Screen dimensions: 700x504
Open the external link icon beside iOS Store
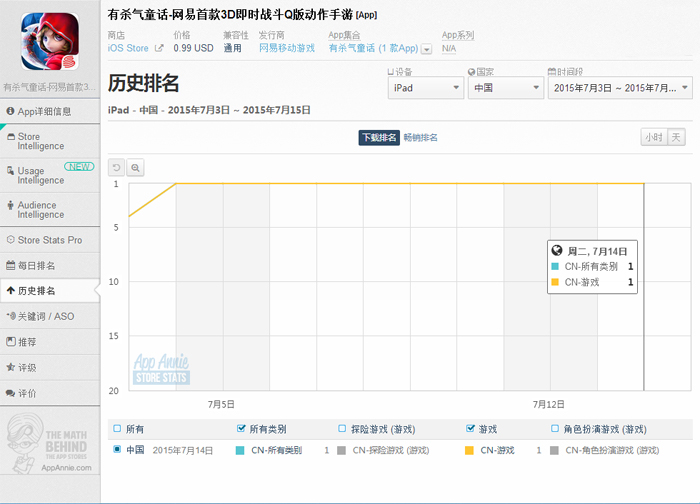[x=159, y=48]
